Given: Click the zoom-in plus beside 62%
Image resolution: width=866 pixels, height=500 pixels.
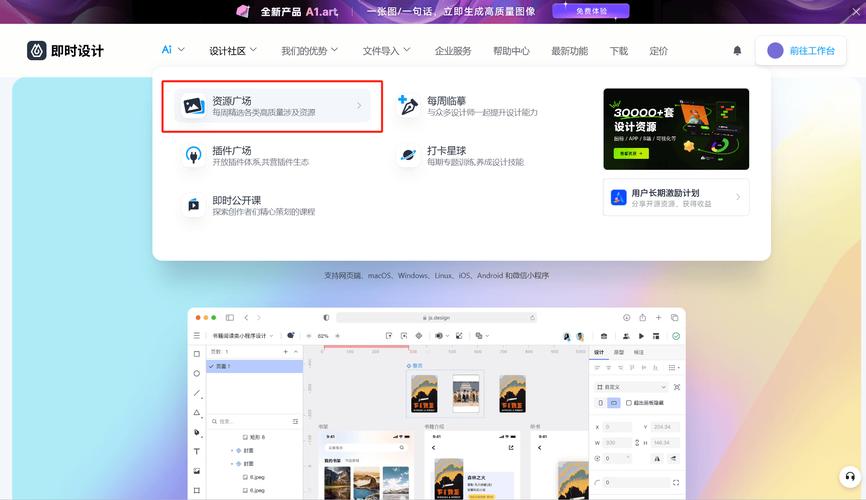Looking at the screenshot, I should (337, 335).
